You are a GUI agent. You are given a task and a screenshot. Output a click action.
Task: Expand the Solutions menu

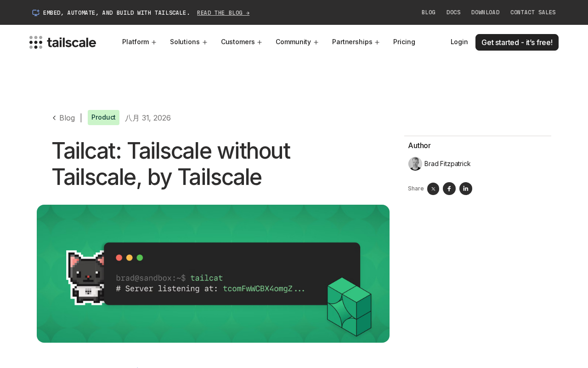click(x=188, y=42)
